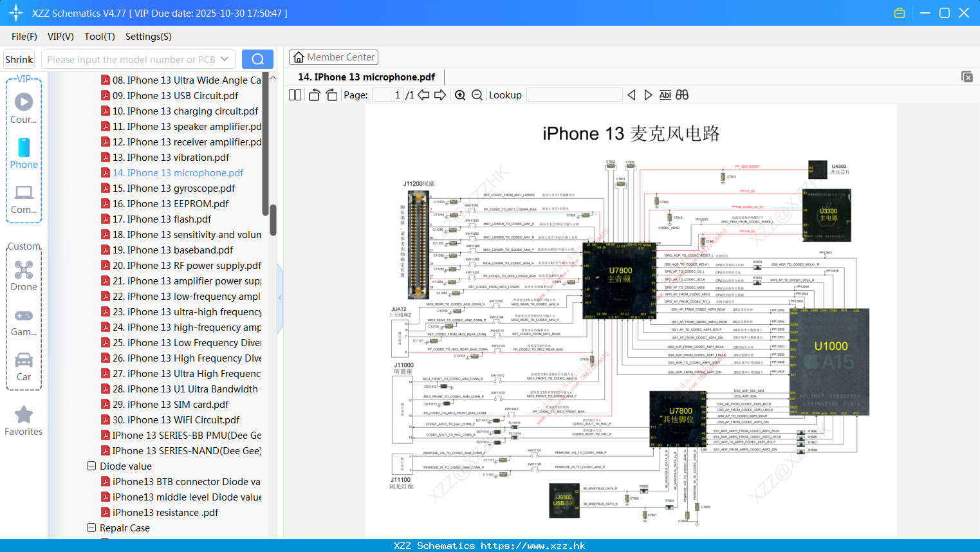The width and height of the screenshot is (980, 552).
Task: Click the Lookup text field
Action: [x=574, y=95]
